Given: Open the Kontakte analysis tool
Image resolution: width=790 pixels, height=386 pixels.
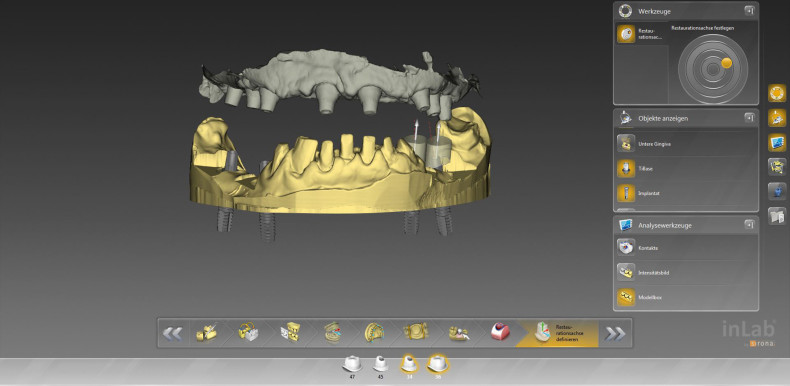Looking at the screenshot, I should 687,247.
